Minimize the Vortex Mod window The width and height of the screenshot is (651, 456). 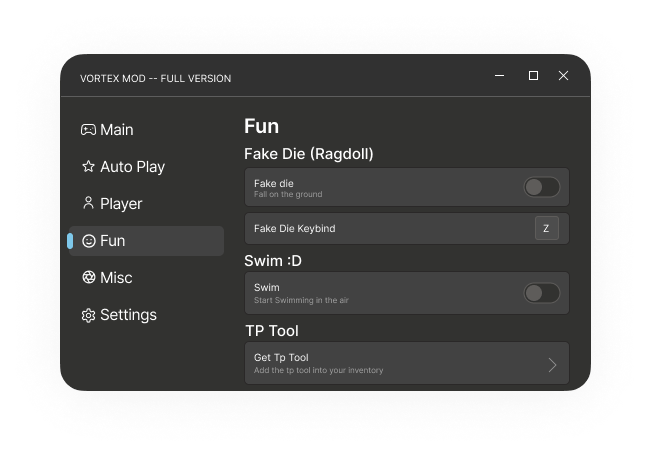(x=499, y=76)
